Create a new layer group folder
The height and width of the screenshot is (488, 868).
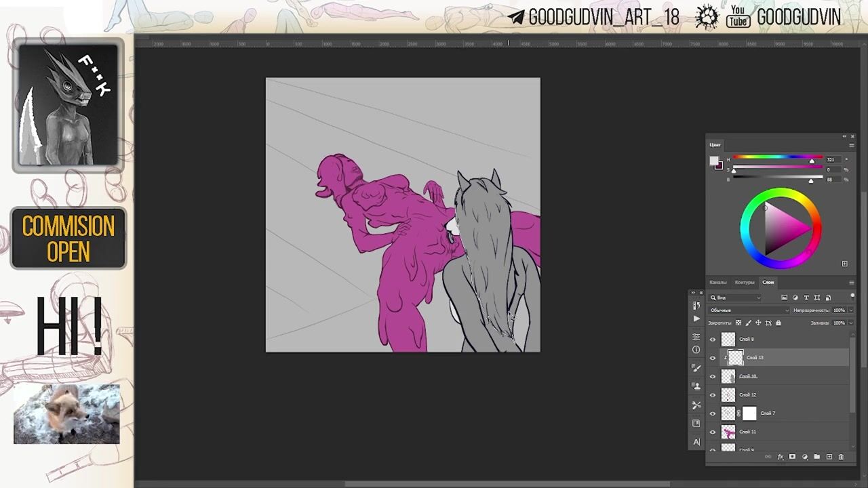[x=816, y=457]
